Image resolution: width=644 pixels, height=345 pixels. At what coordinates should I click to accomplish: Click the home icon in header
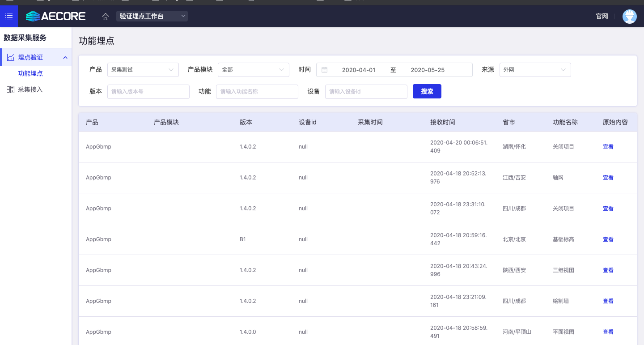[106, 17]
